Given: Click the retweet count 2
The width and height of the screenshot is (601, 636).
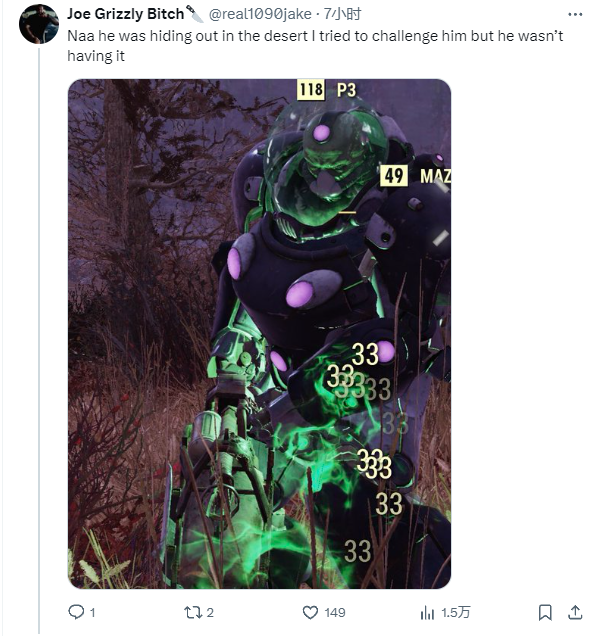Looking at the screenshot, I should coord(211,612).
